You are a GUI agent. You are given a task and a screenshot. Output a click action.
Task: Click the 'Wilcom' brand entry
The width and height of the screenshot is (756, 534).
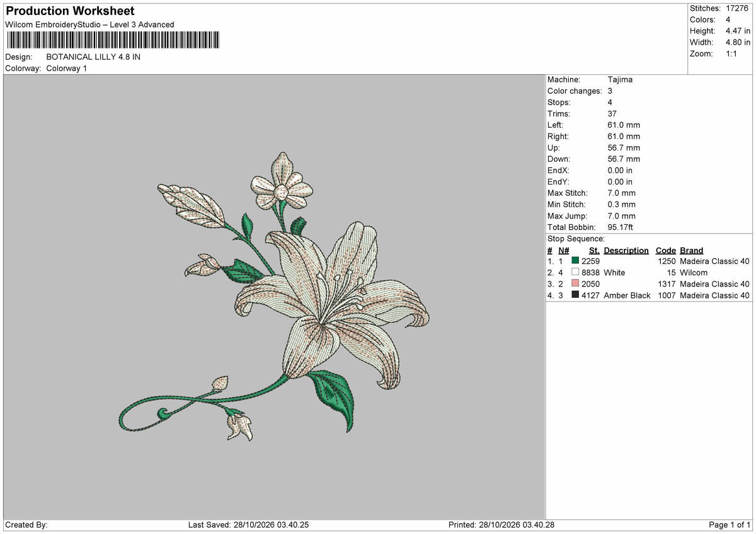(694, 273)
